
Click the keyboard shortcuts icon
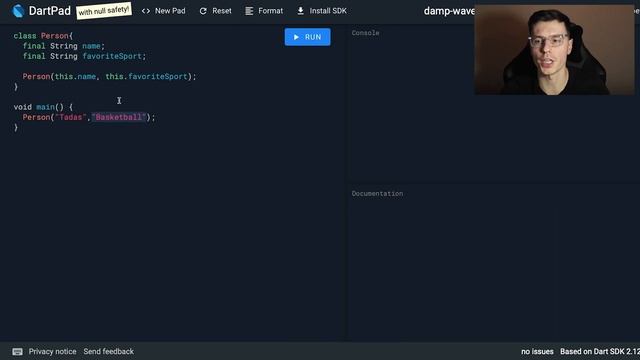point(17,351)
